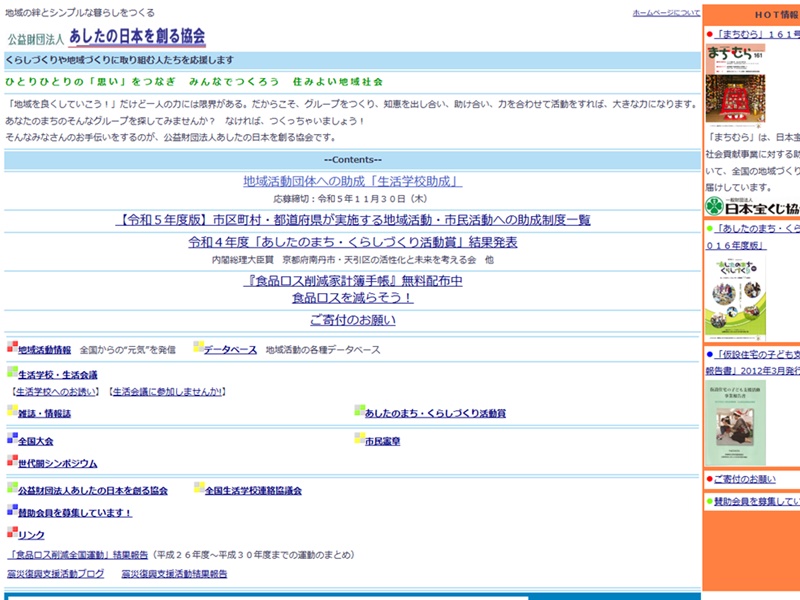Click the 内閣総理大臣賞 京都府南丹市 text line

[x=353, y=260]
